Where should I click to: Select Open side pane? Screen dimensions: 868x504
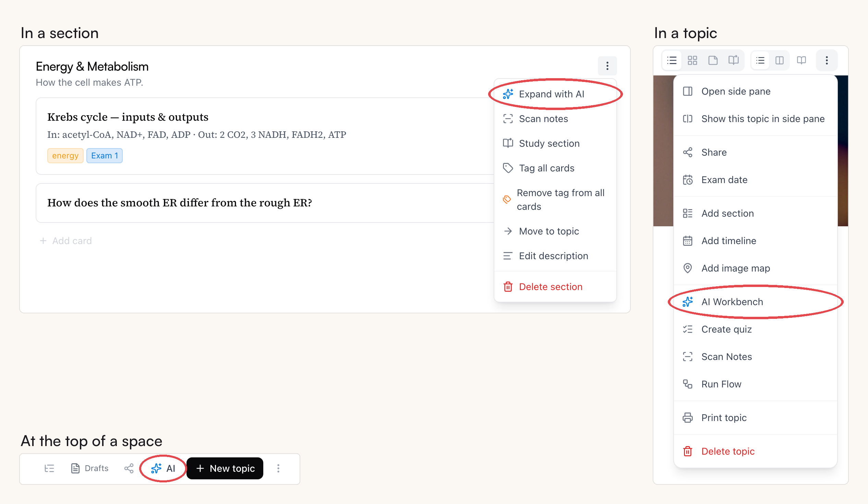tap(755, 91)
